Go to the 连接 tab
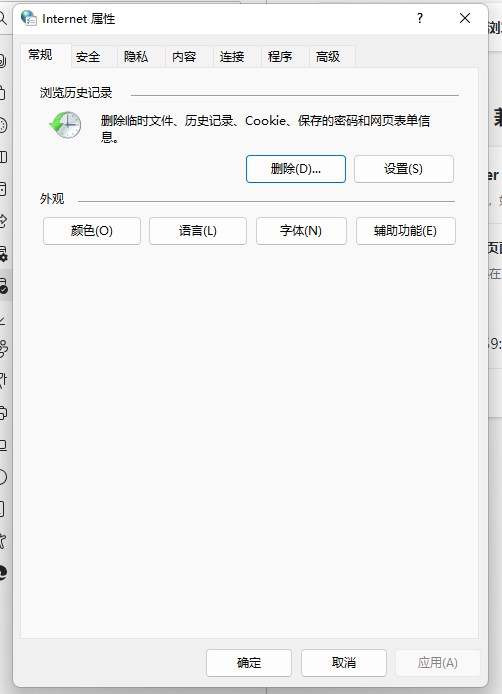The width and height of the screenshot is (502, 694). tap(232, 57)
